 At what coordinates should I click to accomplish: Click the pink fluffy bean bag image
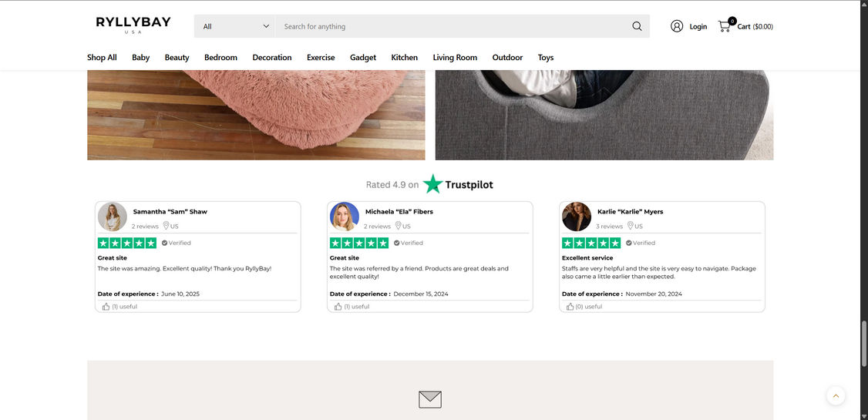coord(256,115)
